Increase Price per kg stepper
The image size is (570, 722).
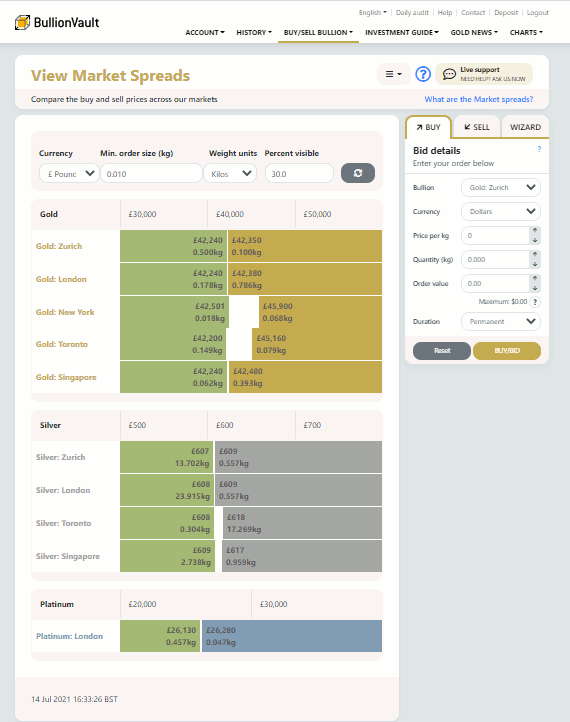[x=535, y=231]
